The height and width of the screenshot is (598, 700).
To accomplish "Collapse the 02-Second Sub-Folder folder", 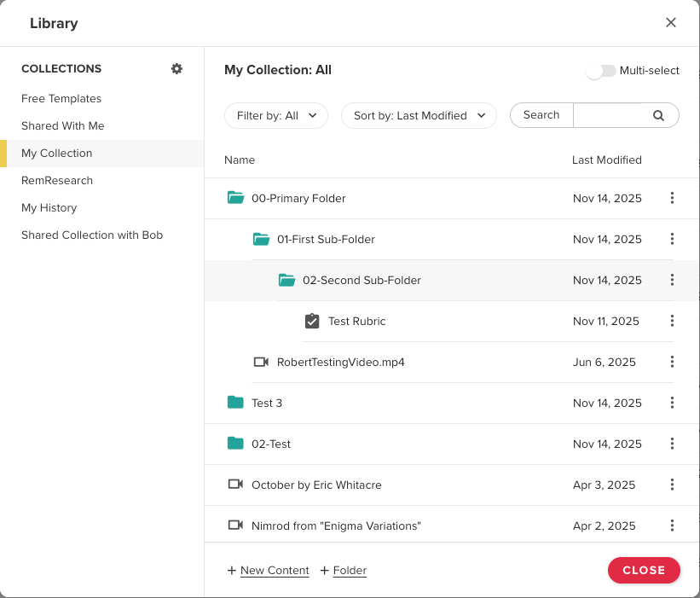I will click(x=286, y=280).
